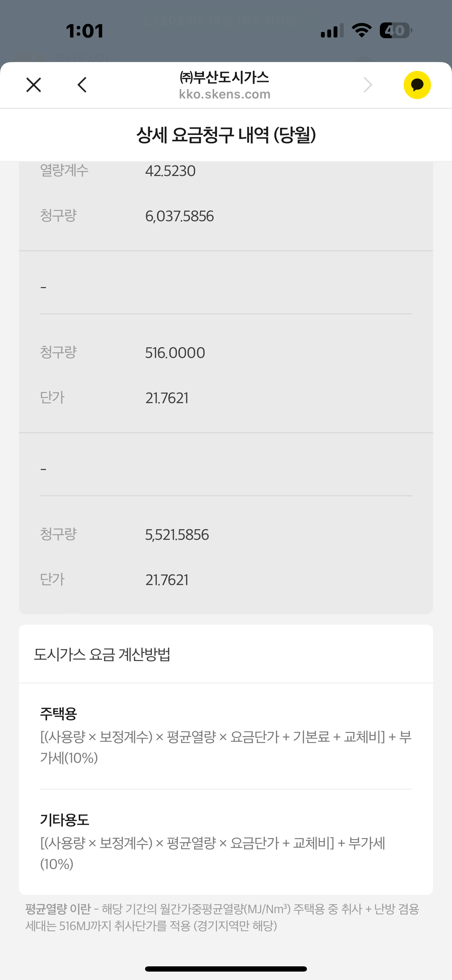
Task: Tap the 상세 요금청구 내역 (당월) header
Action: point(226,135)
